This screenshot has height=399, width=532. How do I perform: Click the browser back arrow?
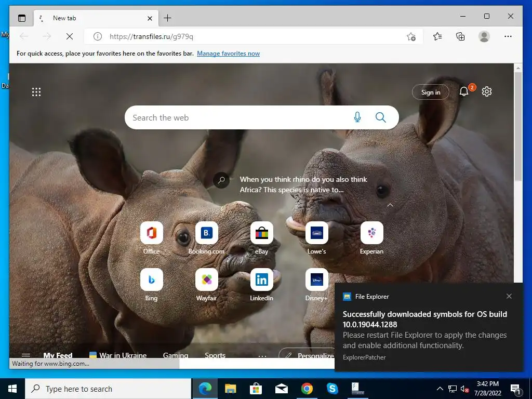pos(24,36)
